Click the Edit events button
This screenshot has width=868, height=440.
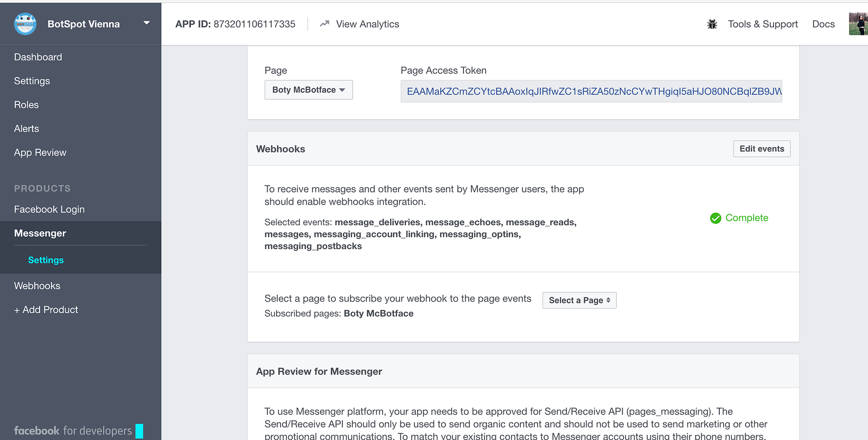[762, 149]
